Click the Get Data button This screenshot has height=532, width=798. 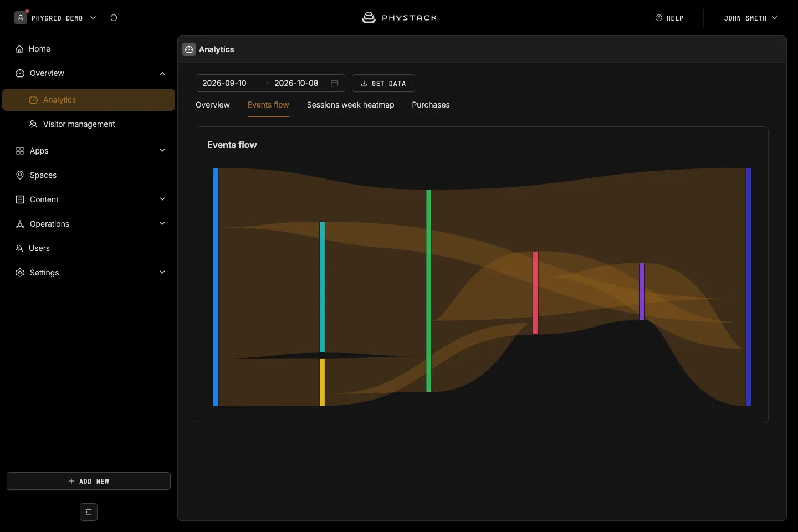pos(383,83)
